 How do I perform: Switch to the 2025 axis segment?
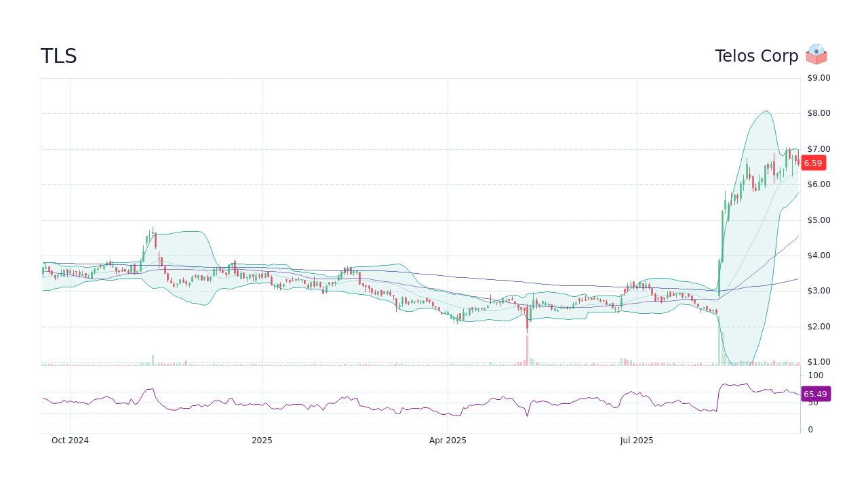pyautogui.click(x=262, y=440)
